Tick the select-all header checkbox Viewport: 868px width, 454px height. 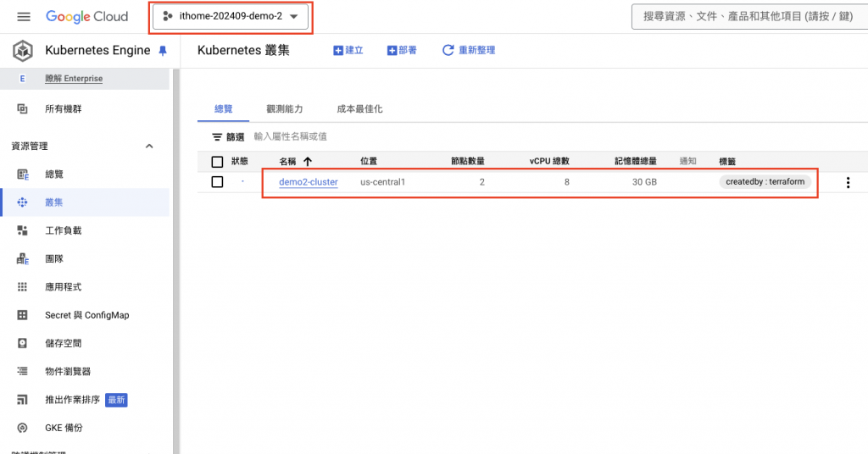[x=218, y=162]
